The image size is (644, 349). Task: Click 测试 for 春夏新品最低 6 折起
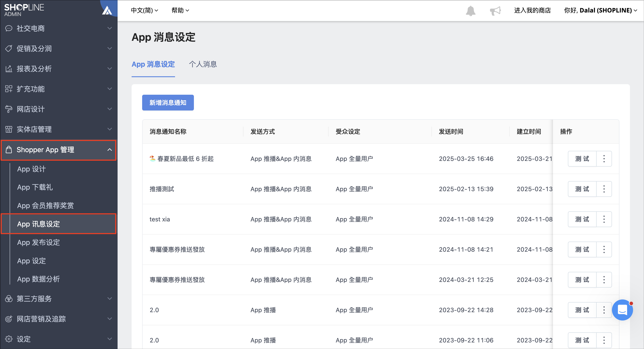click(582, 159)
